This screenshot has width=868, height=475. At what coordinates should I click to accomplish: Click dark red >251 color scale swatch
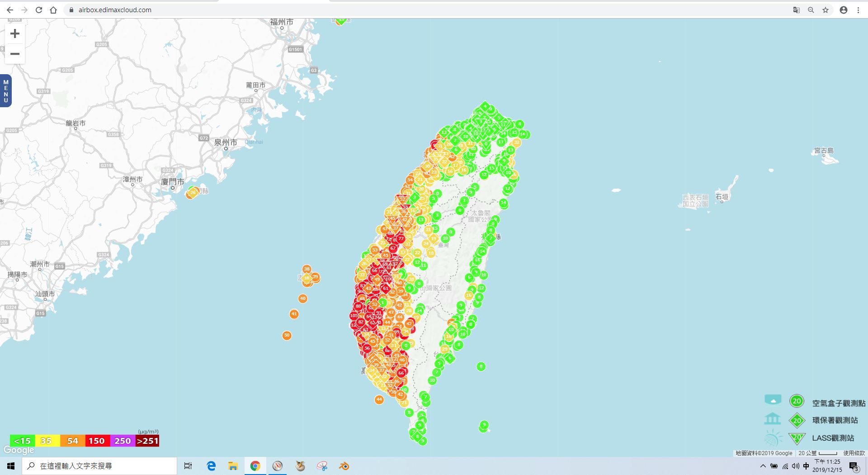pyautogui.click(x=147, y=441)
